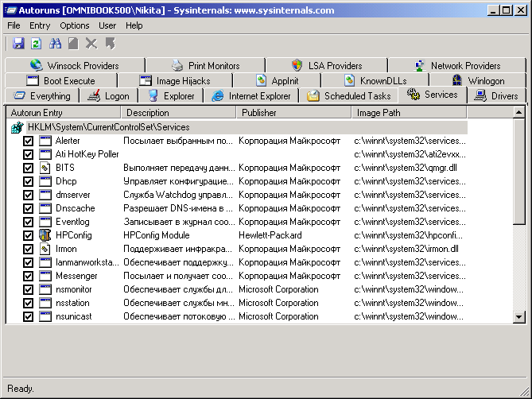Toggle the dmserver entry checkbox
This screenshot has width=532, height=399.
pyautogui.click(x=28, y=195)
